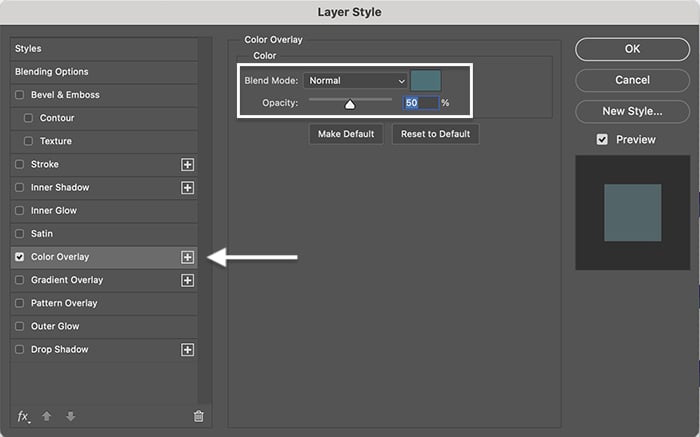Screen dimensions: 700x437
Task: Click the Opacity slider handle
Action: (350, 104)
